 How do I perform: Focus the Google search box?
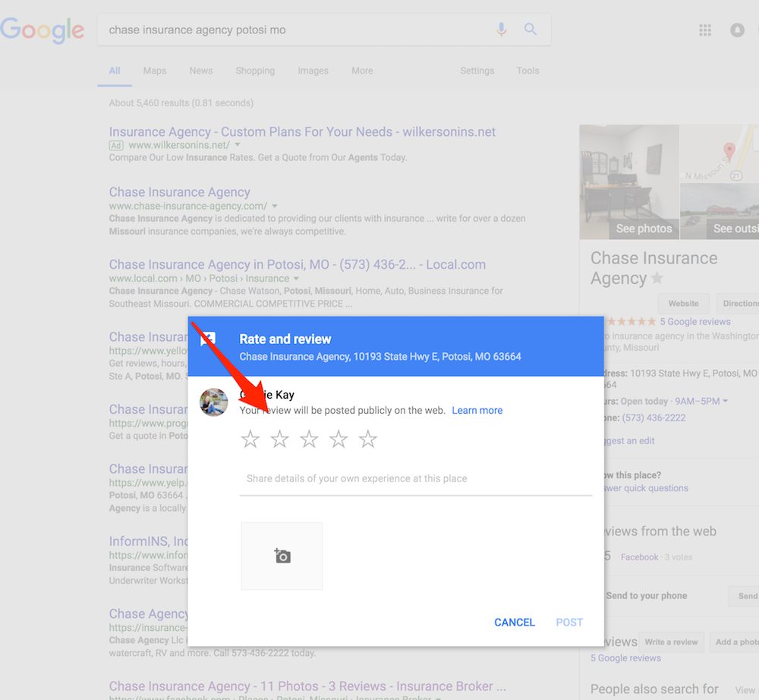pos(324,30)
